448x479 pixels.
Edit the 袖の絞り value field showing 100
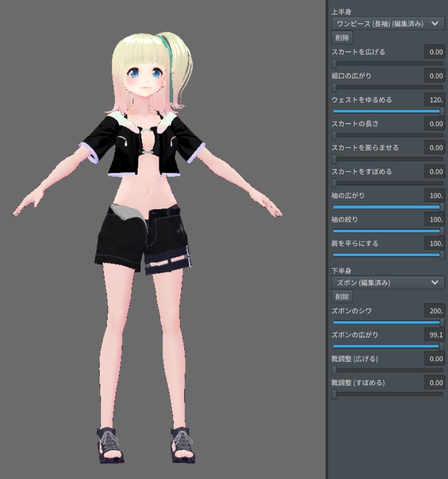point(434,219)
